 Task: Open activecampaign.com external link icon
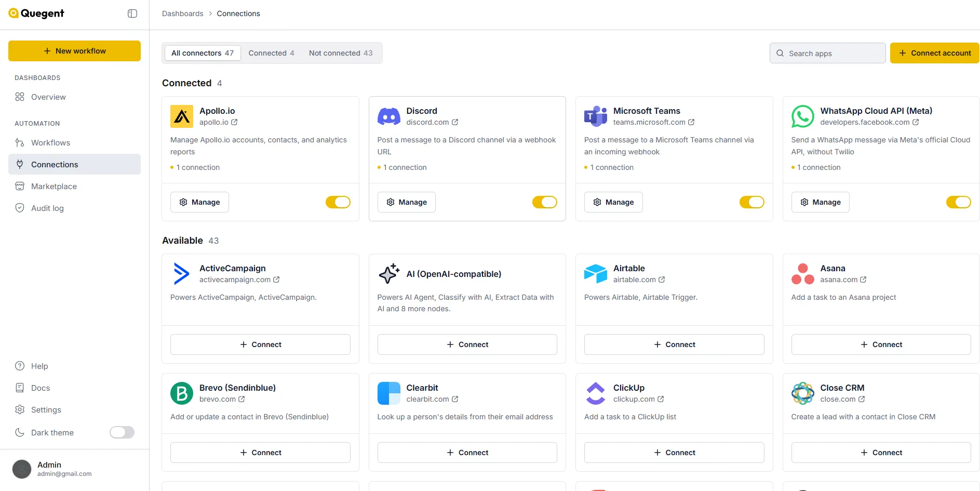point(276,280)
